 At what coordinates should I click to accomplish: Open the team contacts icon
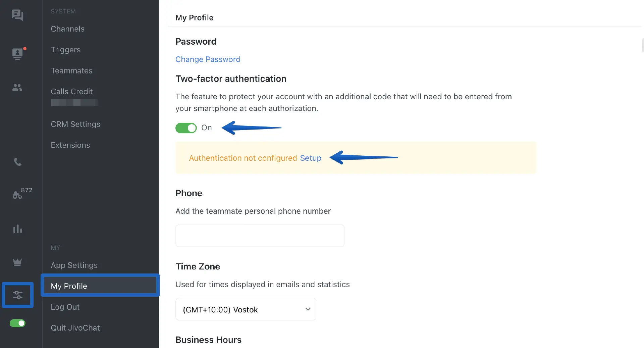pyautogui.click(x=17, y=88)
